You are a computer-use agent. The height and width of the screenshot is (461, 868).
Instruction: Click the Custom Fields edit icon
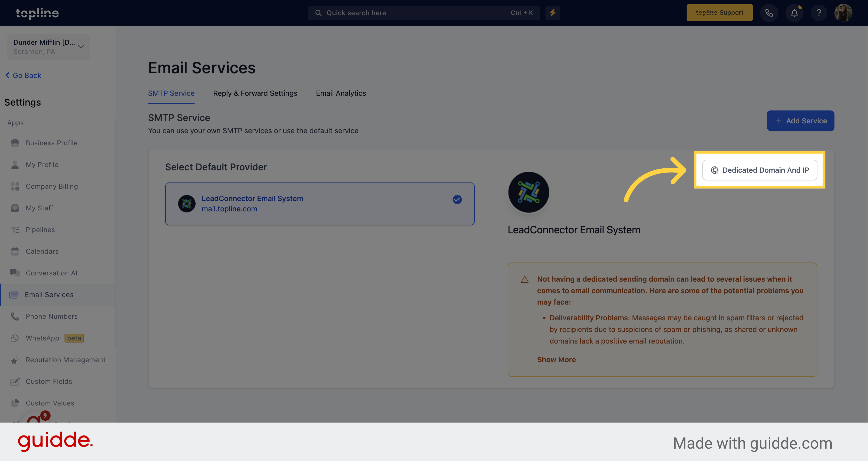15,381
